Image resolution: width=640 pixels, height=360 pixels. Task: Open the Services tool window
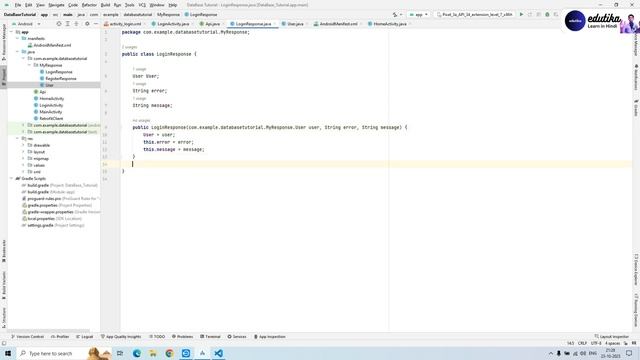click(x=237, y=337)
